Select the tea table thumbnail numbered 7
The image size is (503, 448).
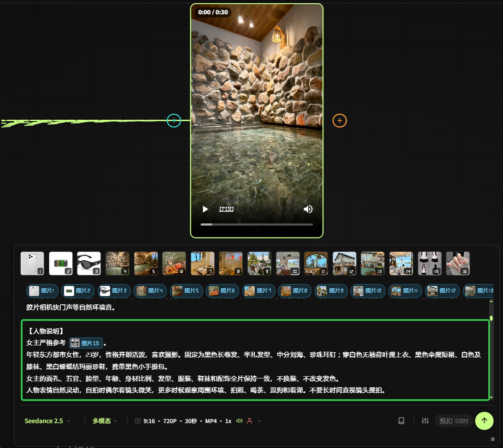pyautogui.click(x=203, y=263)
